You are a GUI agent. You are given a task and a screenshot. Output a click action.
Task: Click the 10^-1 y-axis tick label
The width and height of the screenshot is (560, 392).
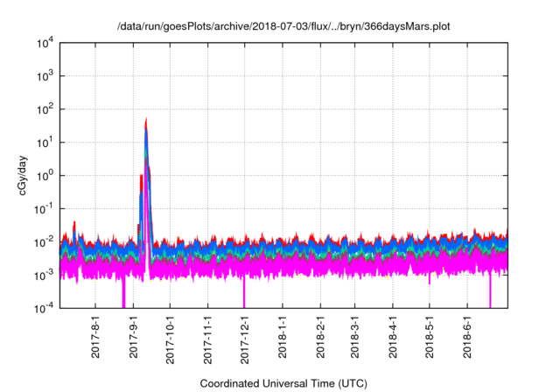pyautogui.click(x=45, y=209)
